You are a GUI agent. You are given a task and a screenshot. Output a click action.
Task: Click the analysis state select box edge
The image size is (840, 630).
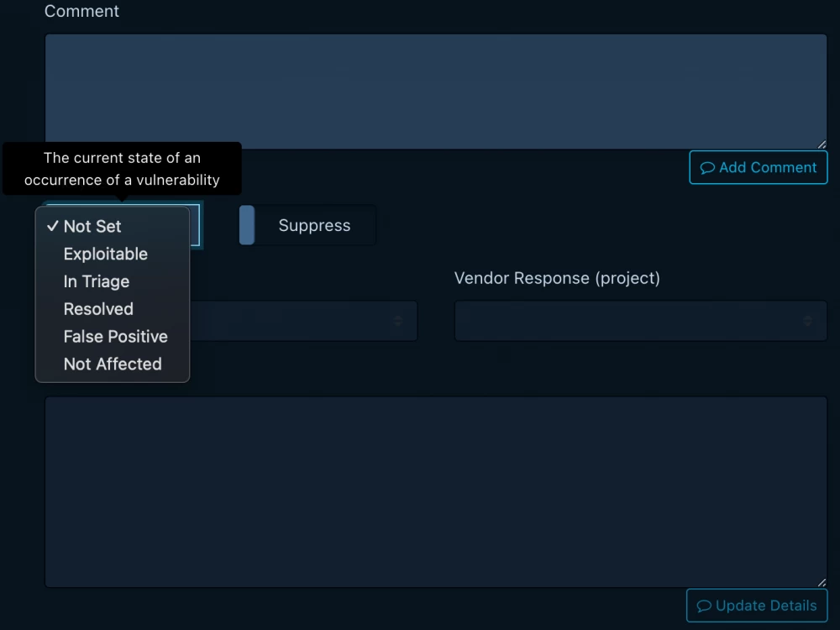[x=196, y=225]
